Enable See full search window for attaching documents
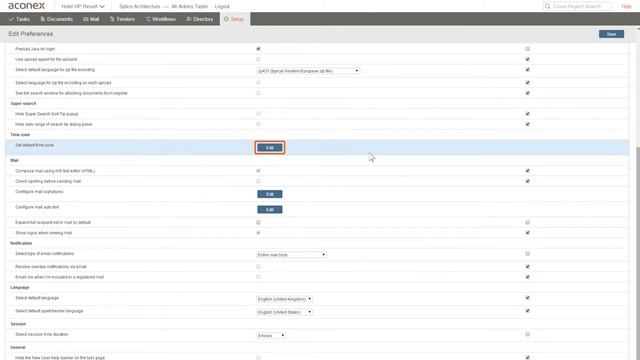640x360 pixels. click(258, 93)
